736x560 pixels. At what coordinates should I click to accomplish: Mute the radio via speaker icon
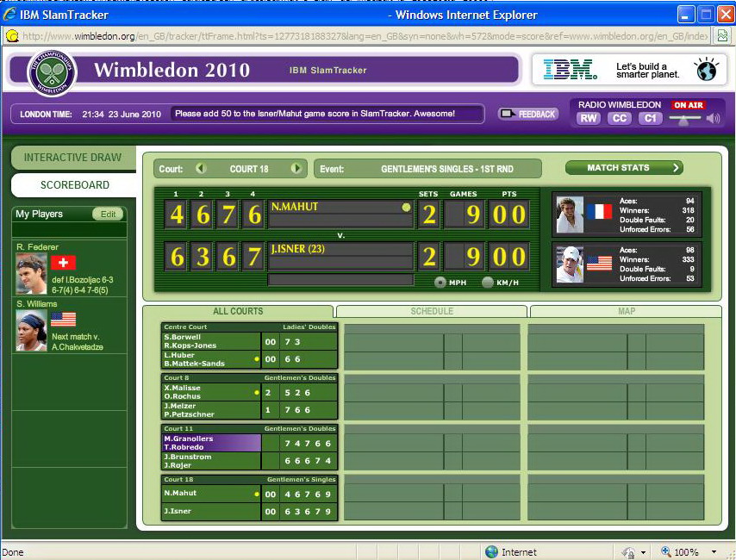click(713, 118)
